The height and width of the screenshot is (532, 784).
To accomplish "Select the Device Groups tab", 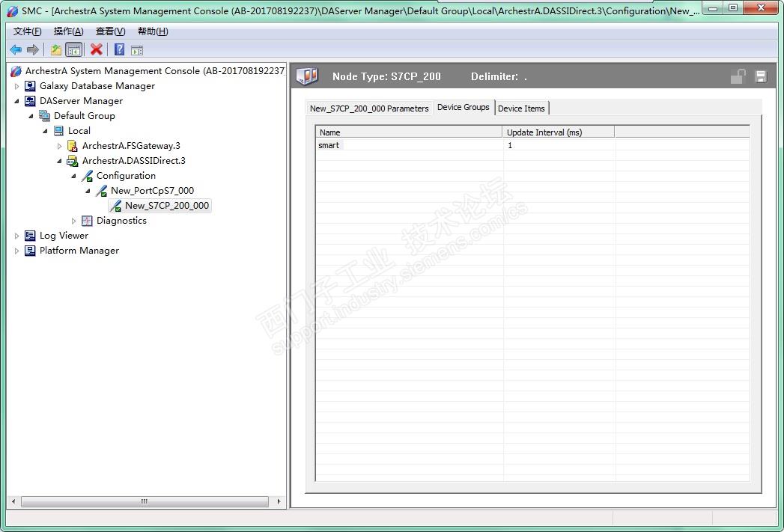I will tap(464, 108).
